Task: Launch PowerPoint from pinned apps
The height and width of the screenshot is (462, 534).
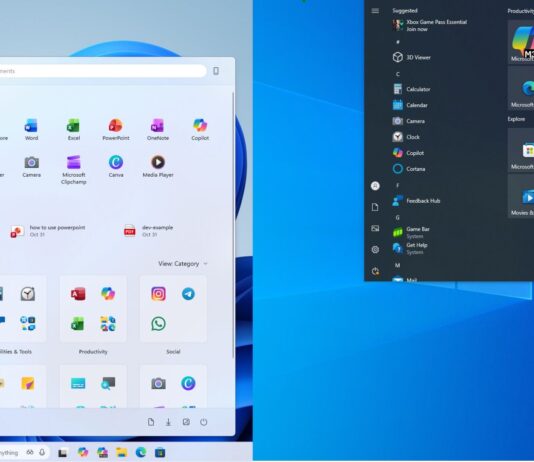Action: pyautogui.click(x=116, y=129)
